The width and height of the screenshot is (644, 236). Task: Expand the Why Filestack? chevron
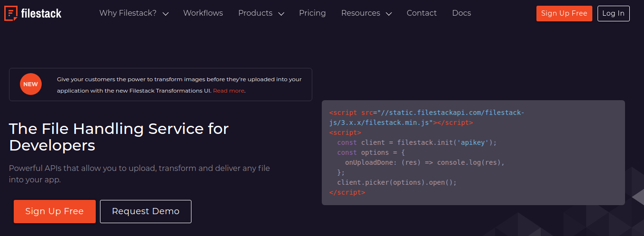click(x=165, y=14)
